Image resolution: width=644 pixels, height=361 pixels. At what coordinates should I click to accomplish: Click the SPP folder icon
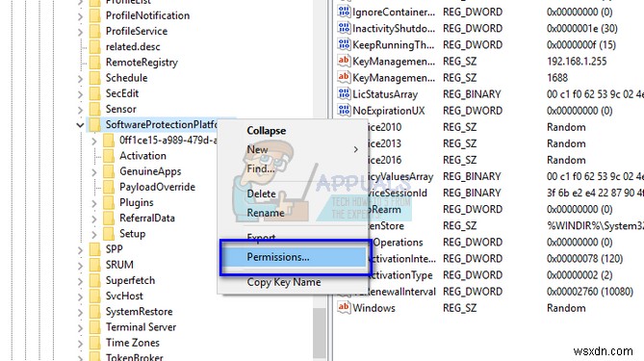(95, 249)
